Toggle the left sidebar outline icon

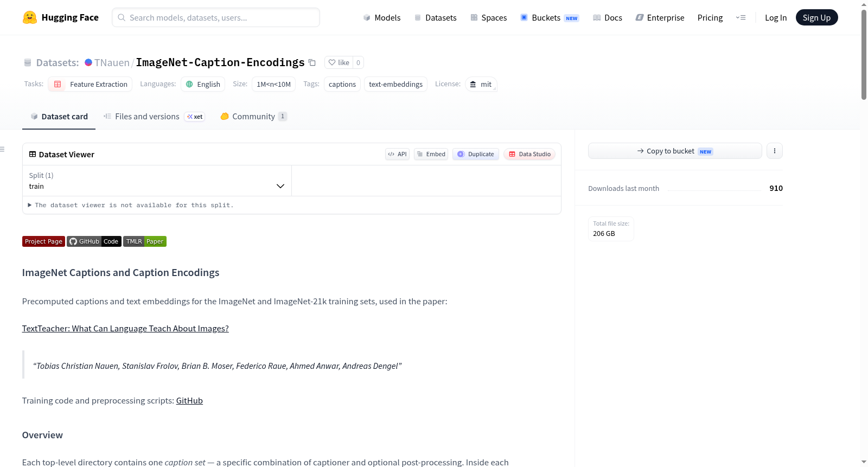click(3, 149)
